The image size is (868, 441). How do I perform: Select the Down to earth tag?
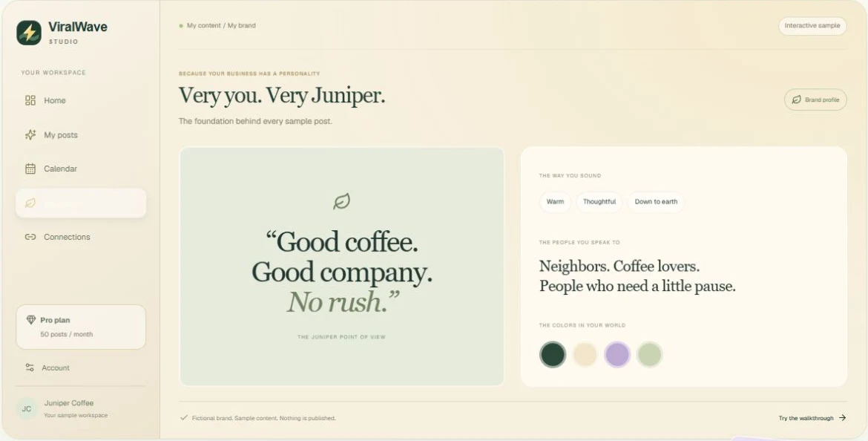pos(656,202)
